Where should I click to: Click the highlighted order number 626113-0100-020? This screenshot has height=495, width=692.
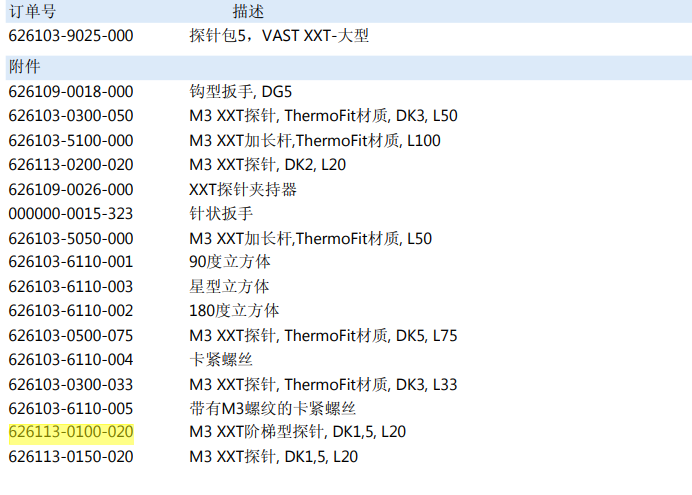71,432
